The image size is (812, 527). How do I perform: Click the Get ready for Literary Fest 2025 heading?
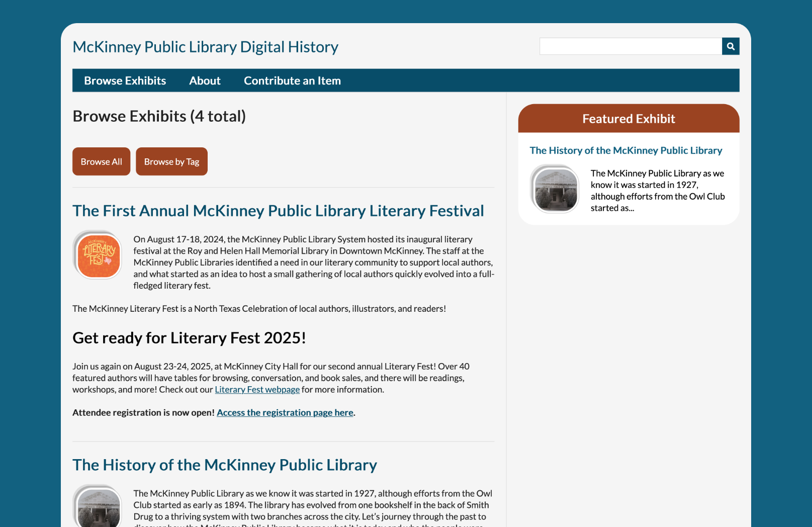point(189,338)
